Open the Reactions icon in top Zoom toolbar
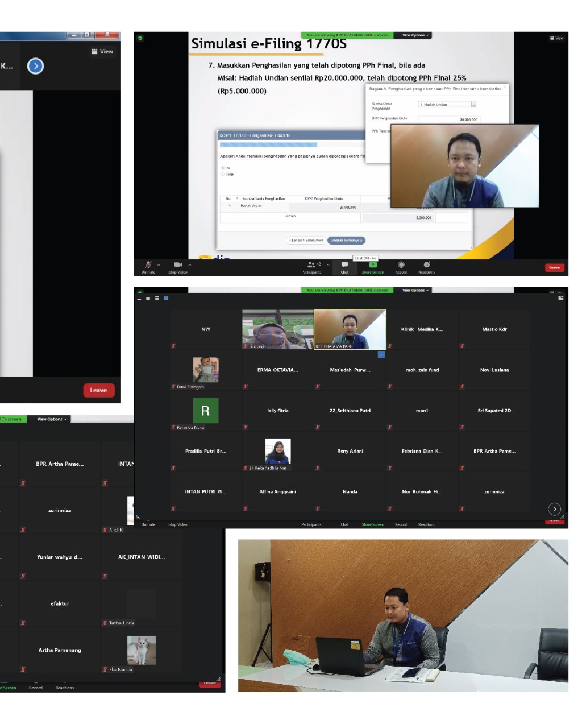The width and height of the screenshot is (582, 728). [426, 265]
